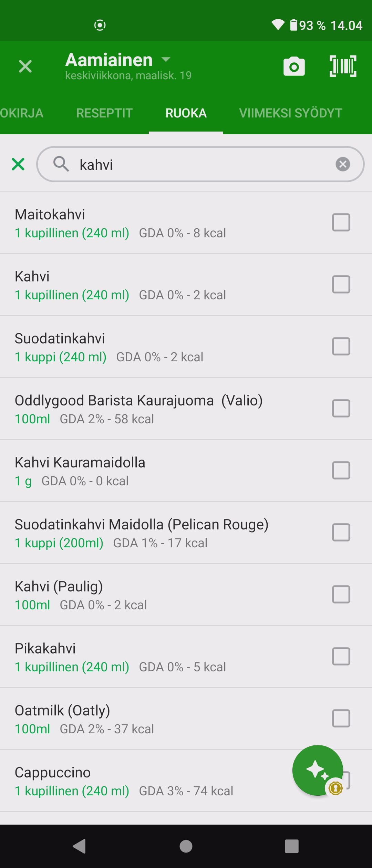
Task: Tap the Android home circle button
Action: tap(186, 846)
